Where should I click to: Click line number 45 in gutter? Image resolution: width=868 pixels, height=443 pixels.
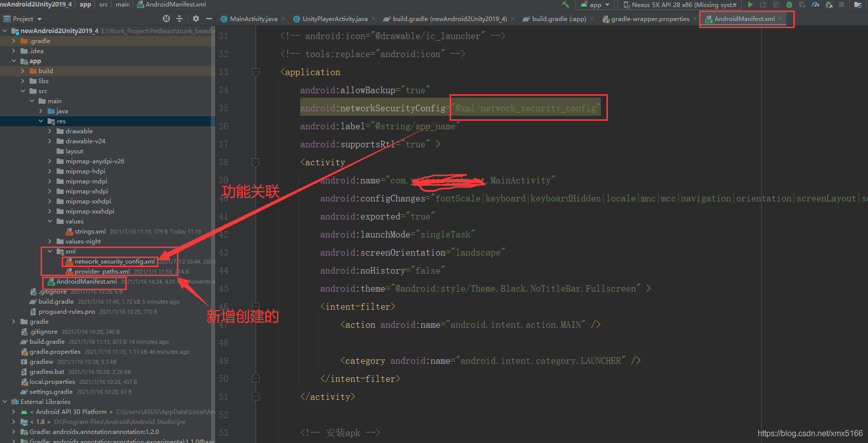tap(224, 289)
